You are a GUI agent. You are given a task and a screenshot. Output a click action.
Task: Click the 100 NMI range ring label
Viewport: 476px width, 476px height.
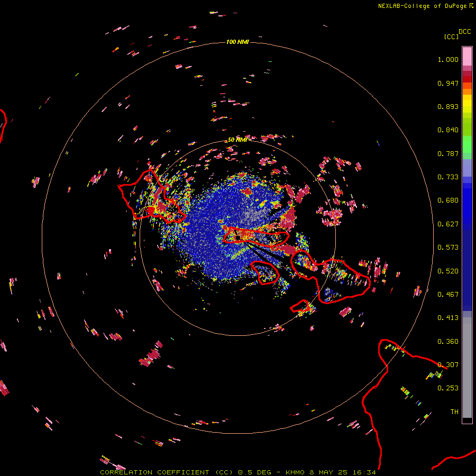237,42
